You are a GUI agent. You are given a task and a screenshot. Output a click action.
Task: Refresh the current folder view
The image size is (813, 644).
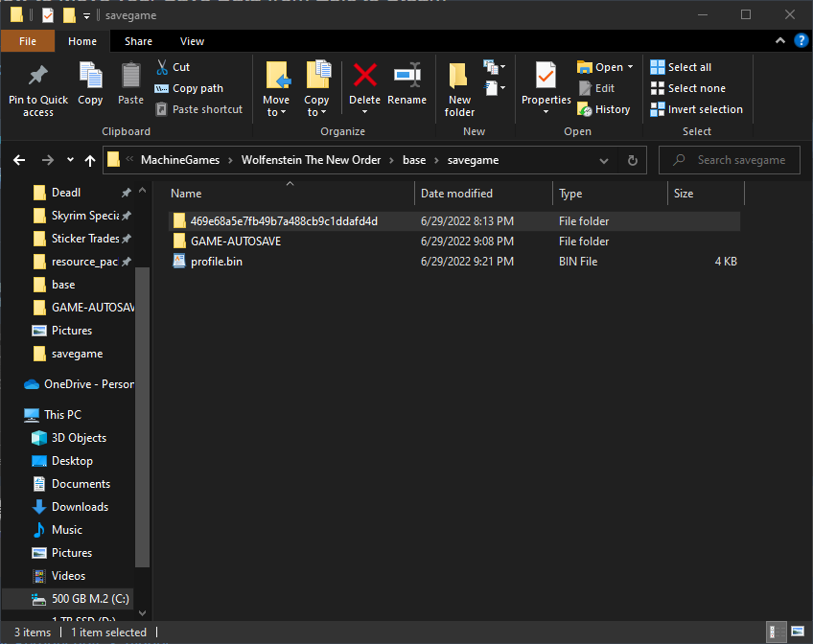(x=632, y=160)
